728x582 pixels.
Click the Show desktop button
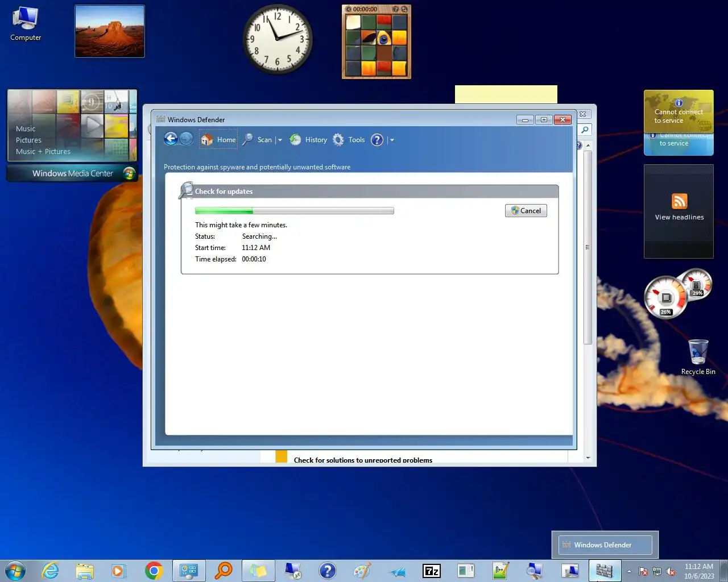[x=724, y=571]
